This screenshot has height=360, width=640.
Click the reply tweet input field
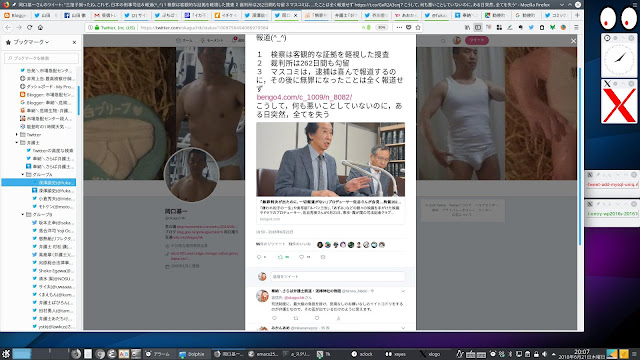[x=338, y=276]
